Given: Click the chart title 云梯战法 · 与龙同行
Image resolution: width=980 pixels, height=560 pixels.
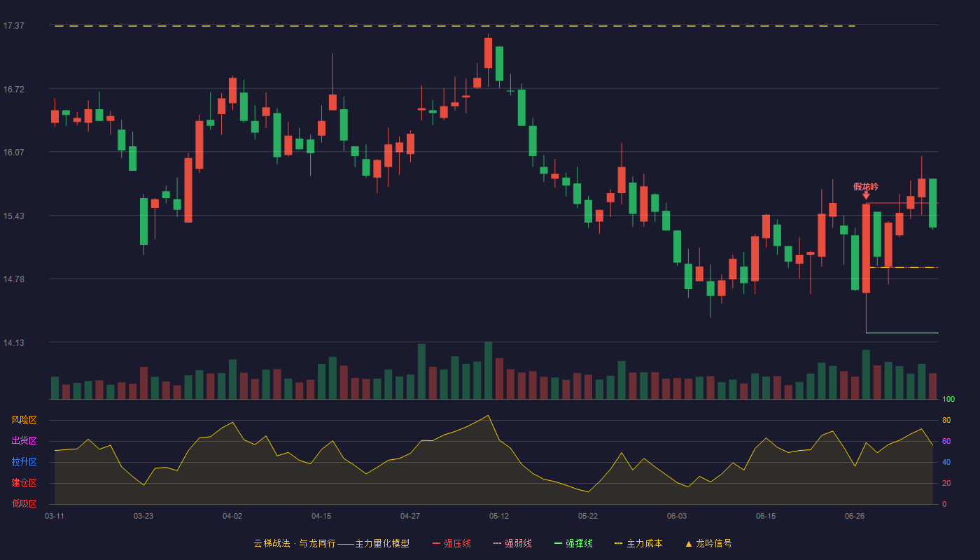Looking at the screenshot, I should pos(295,543).
